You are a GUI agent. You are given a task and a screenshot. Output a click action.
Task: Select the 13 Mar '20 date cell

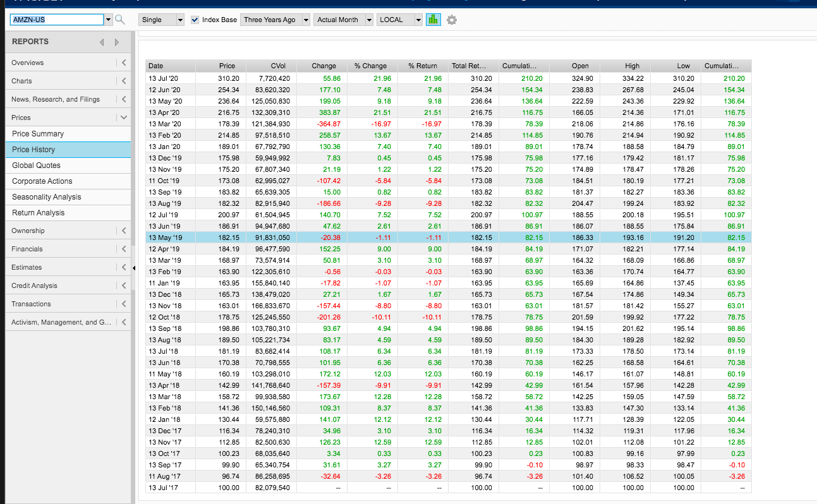pos(171,124)
